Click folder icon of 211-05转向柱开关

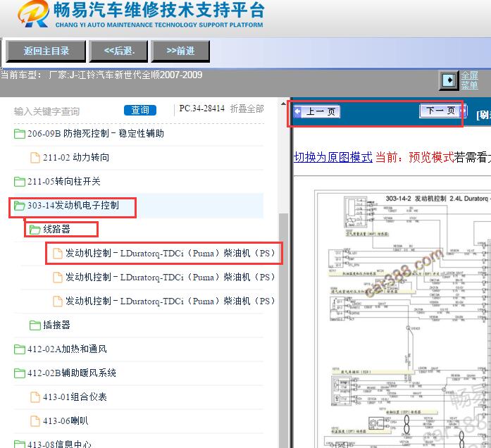(x=20, y=182)
